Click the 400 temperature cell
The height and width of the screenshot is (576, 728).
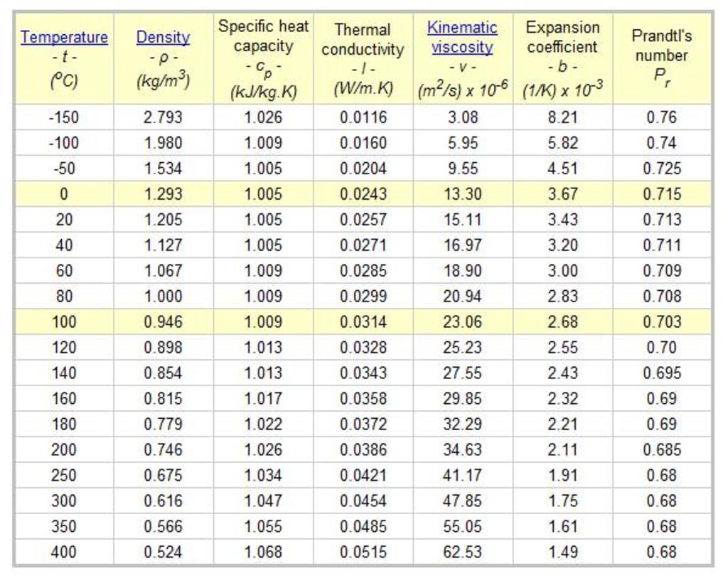click(x=64, y=552)
